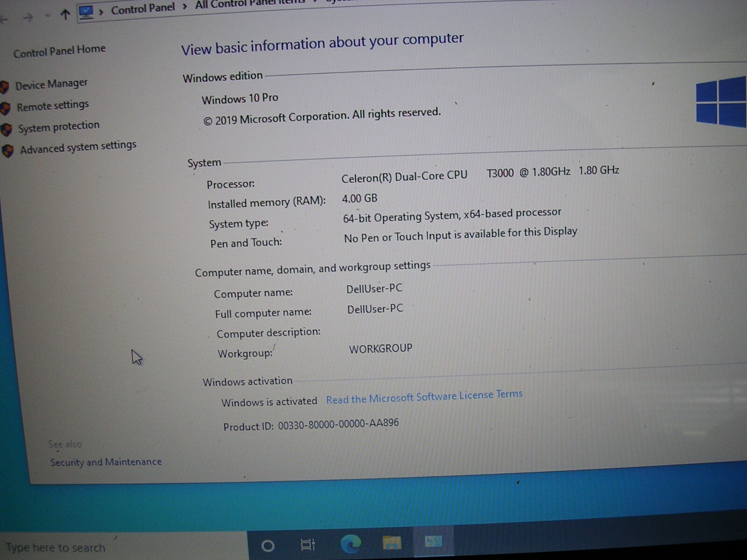Open Remote settings link
This screenshot has width=747, height=560.
tap(53, 106)
